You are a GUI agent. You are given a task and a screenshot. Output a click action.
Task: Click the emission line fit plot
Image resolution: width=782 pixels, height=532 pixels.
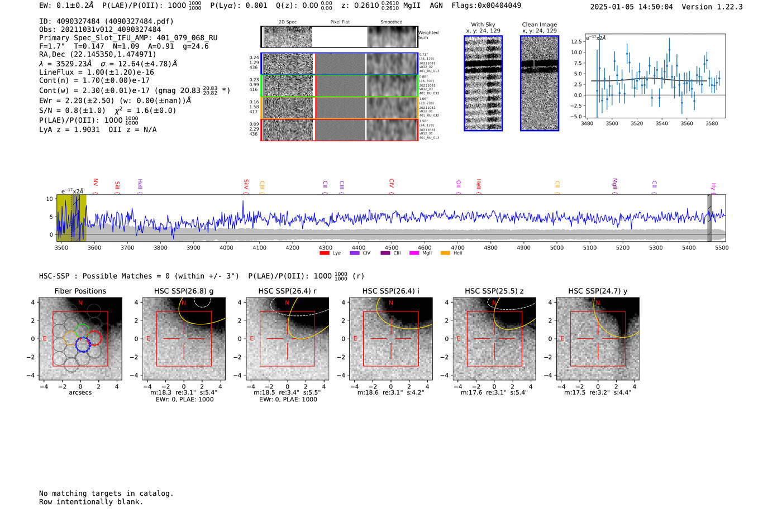click(x=655, y=76)
